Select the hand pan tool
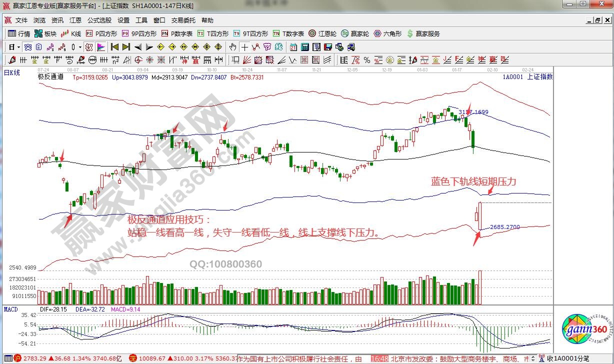 coord(232,47)
